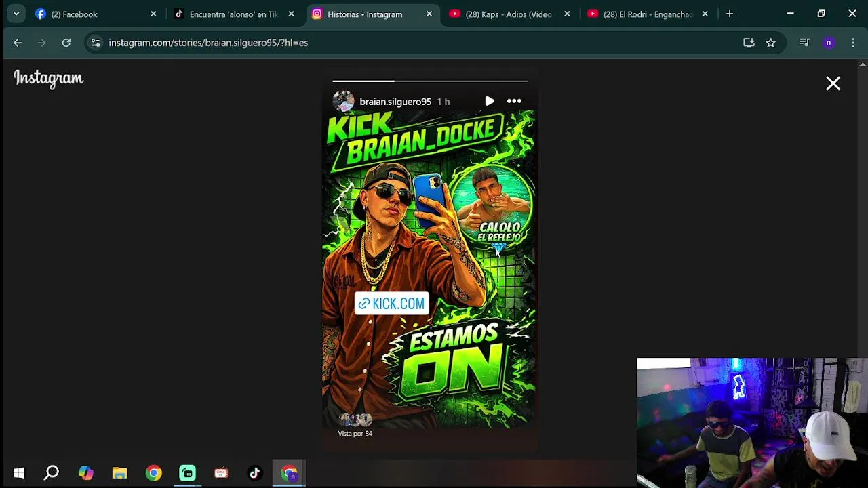868x488 pixels.
Task: Open File Explorer from taskbar
Action: pos(119,473)
